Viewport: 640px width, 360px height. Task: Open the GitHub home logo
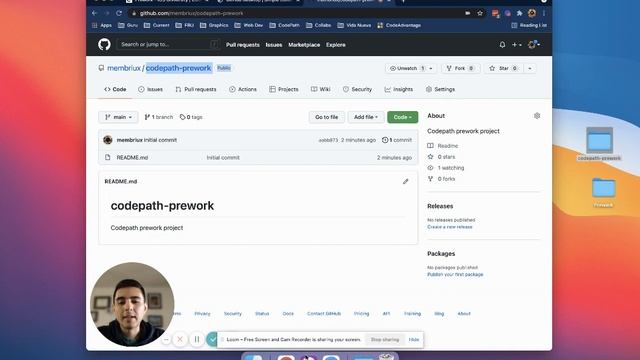pyautogui.click(x=104, y=44)
